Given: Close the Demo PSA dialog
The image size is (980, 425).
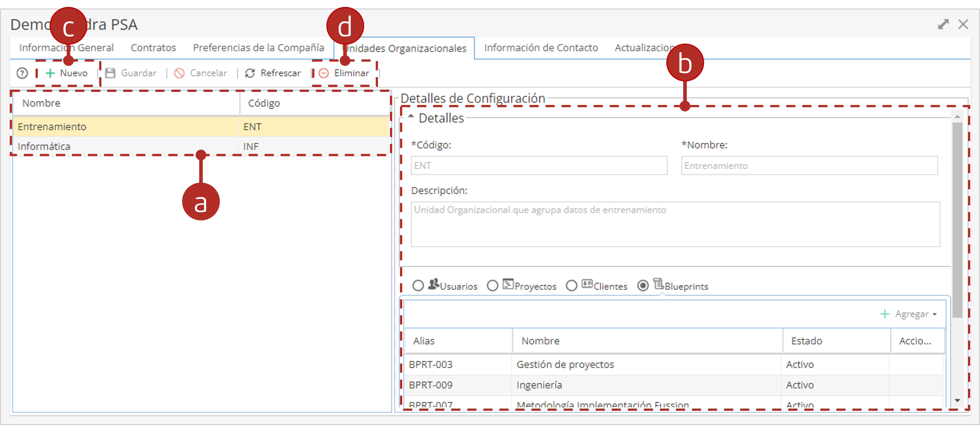Looking at the screenshot, I should coord(963,24).
